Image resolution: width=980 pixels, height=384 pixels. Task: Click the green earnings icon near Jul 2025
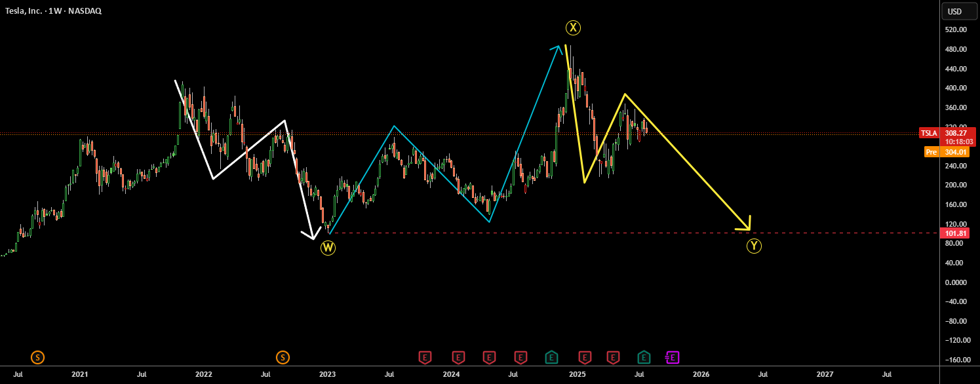(644, 357)
